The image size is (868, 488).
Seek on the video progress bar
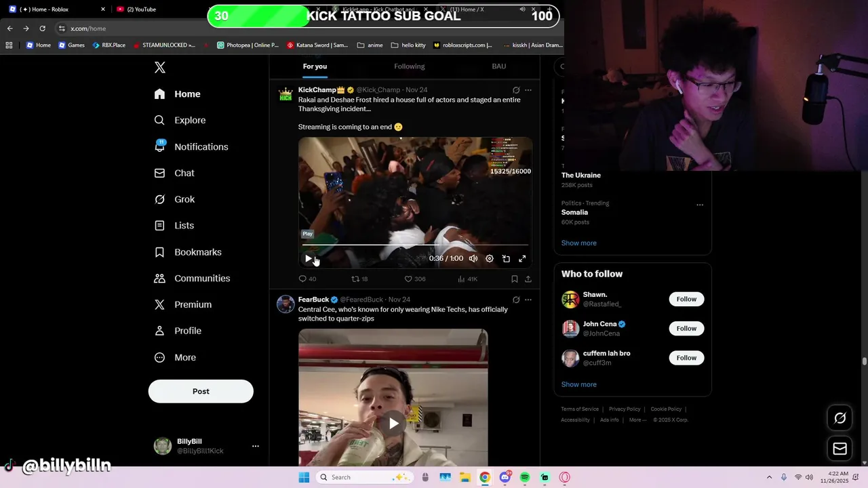[415, 245]
